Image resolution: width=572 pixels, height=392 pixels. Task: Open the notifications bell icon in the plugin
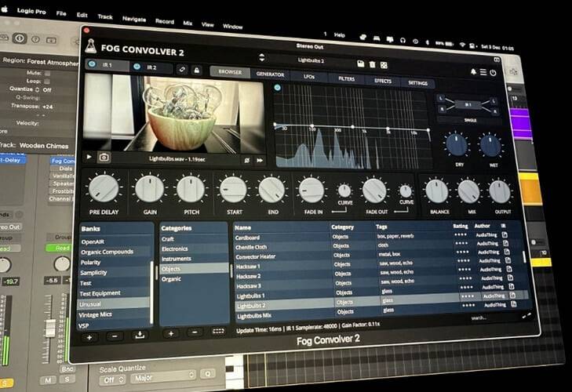coord(473,71)
